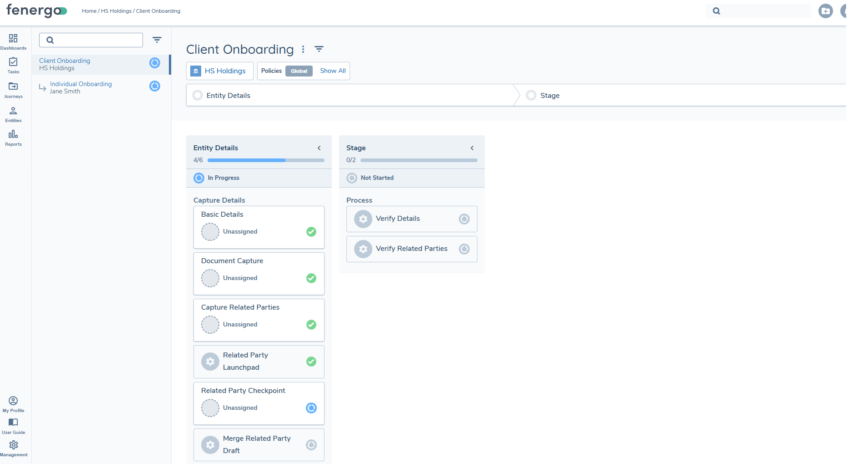Image resolution: width=868 pixels, height=464 pixels.
Task: Open the filter icon beside journey search
Action: pyautogui.click(x=157, y=40)
